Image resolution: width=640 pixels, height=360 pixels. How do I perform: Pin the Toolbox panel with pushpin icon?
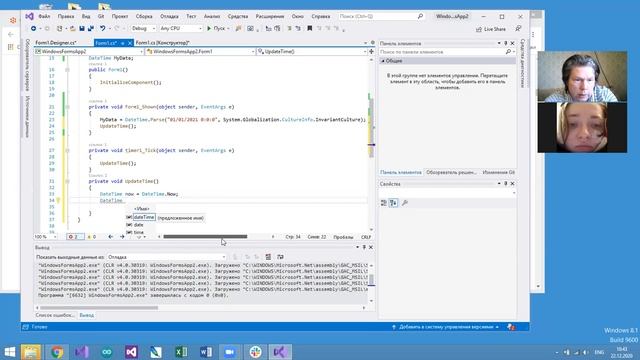(506, 43)
